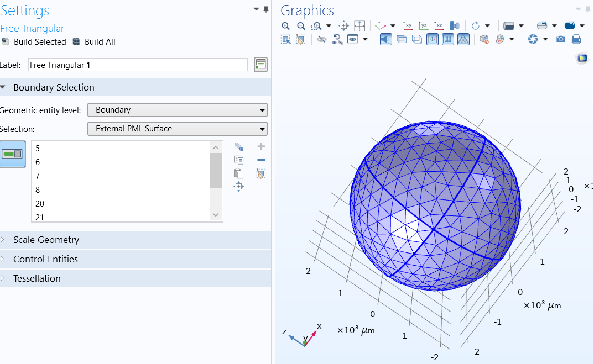Toggle the Activate Selection switch
594x364 pixels.
(x=13, y=154)
